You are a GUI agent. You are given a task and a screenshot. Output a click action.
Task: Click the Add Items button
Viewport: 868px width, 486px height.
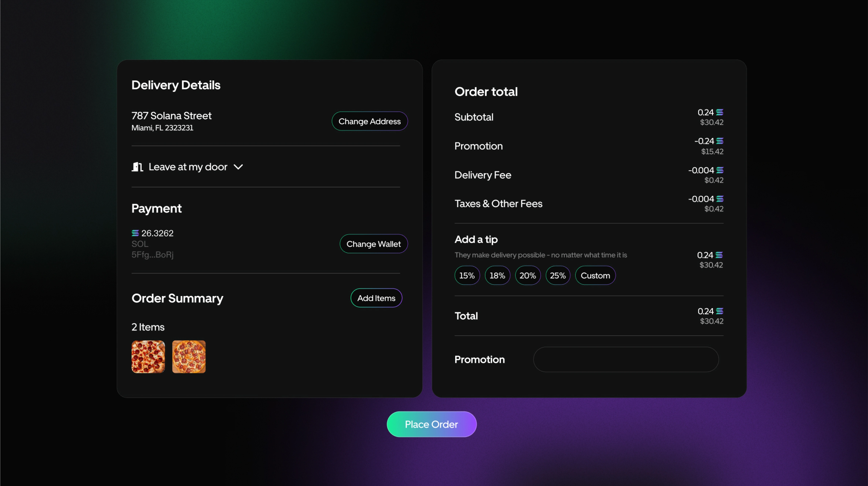point(376,298)
